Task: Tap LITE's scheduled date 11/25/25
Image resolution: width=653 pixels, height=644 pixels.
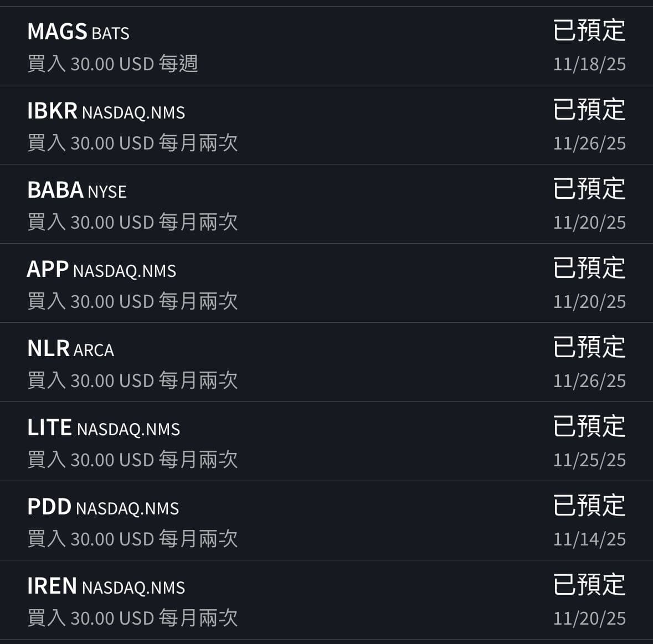Action: pyautogui.click(x=589, y=460)
